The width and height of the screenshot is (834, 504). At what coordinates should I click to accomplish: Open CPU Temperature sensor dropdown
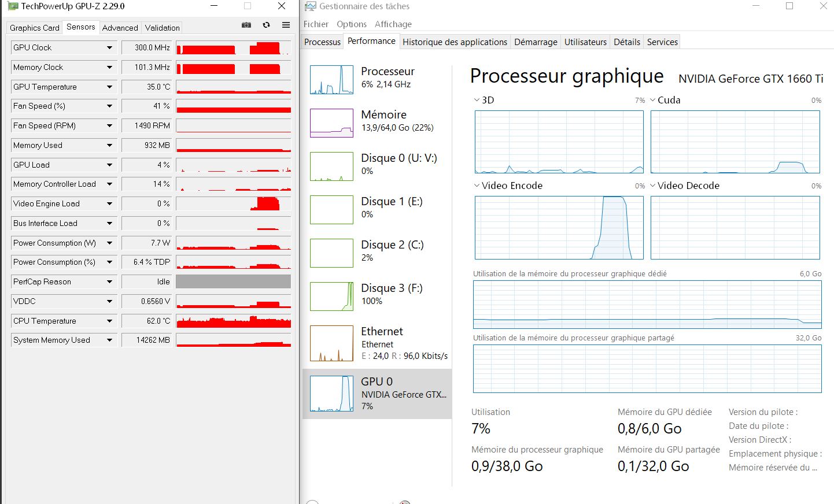[109, 321]
